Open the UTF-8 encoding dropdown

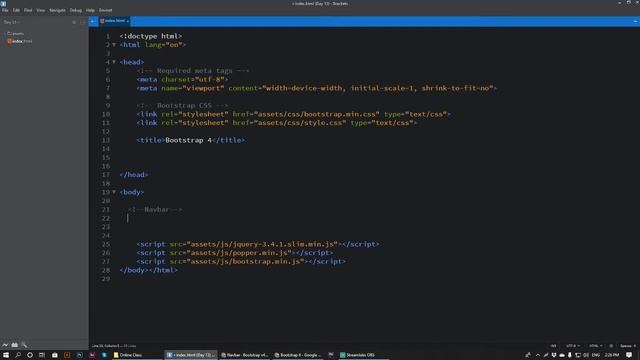572,346
